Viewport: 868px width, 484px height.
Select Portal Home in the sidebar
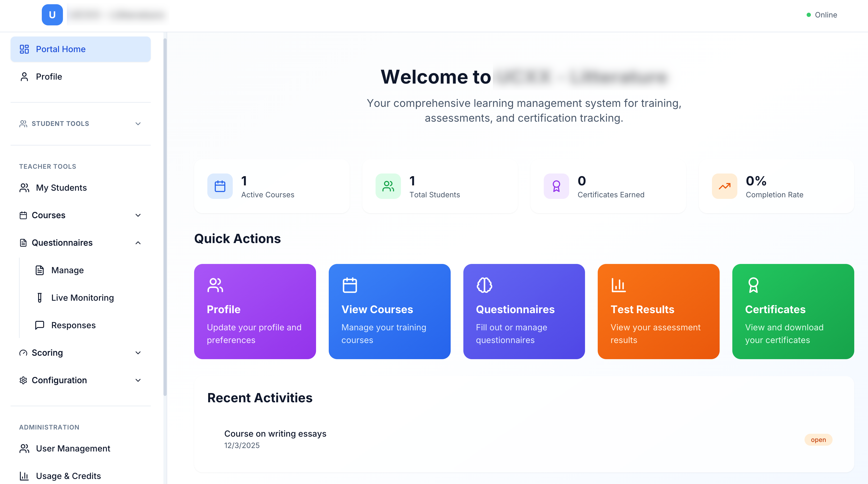click(61, 49)
